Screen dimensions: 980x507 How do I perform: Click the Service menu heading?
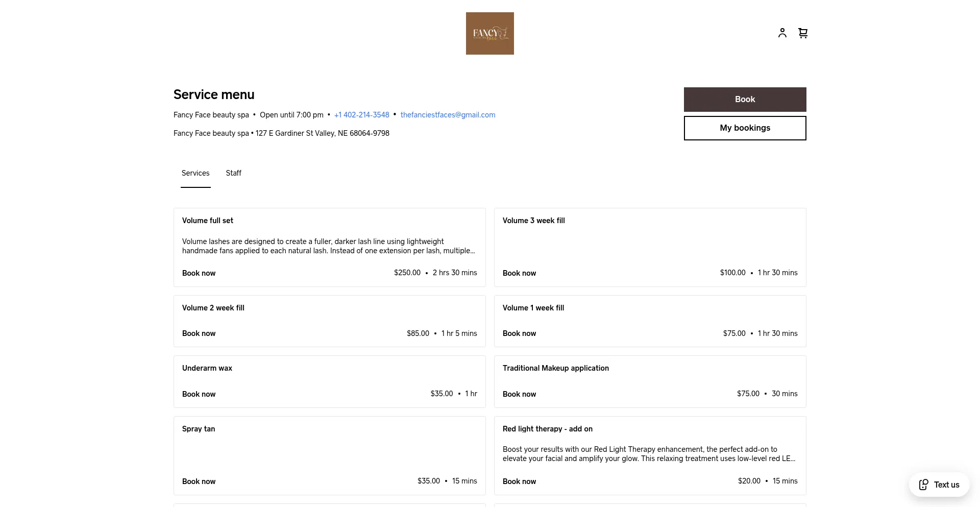click(x=214, y=94)
